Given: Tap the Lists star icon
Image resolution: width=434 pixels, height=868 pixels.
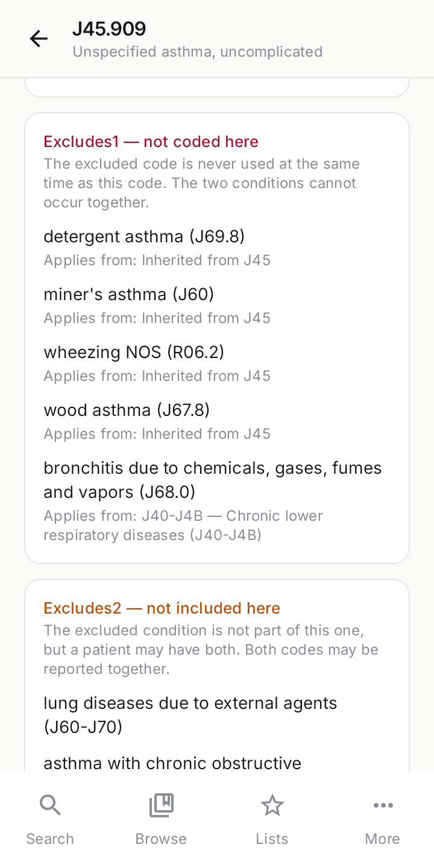Looking at the screenshot, I should tap(272, 805).
